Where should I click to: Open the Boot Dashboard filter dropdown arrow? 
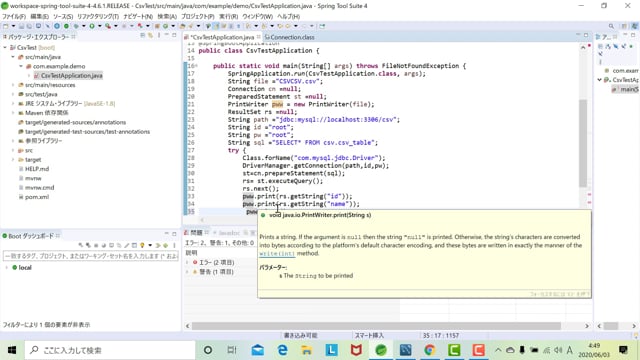pyautogui.click(x=150, y=245)
